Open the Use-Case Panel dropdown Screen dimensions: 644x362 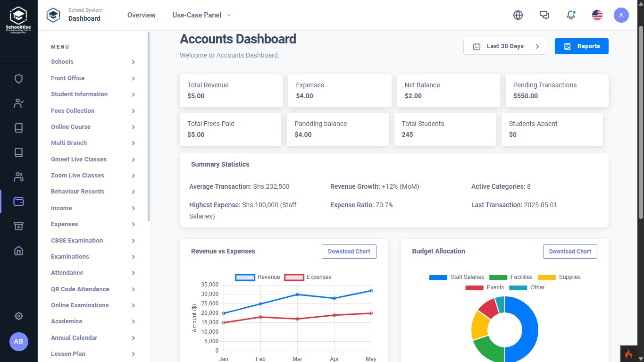point(201,15)
